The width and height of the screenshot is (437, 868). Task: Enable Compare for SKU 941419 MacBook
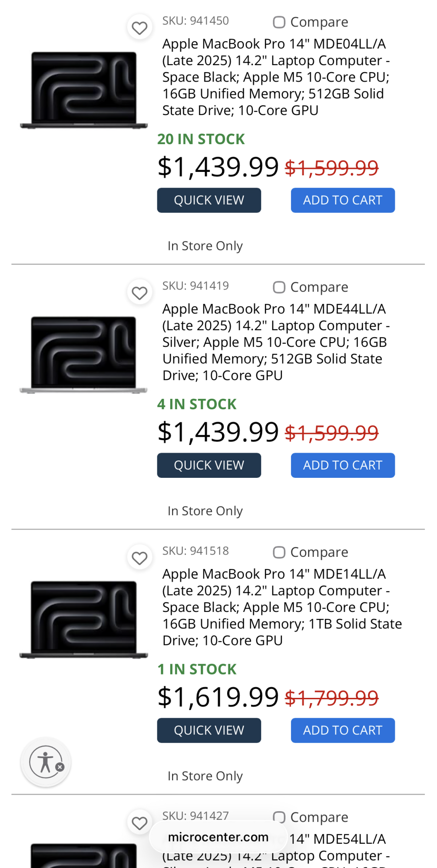coord(279,287)
